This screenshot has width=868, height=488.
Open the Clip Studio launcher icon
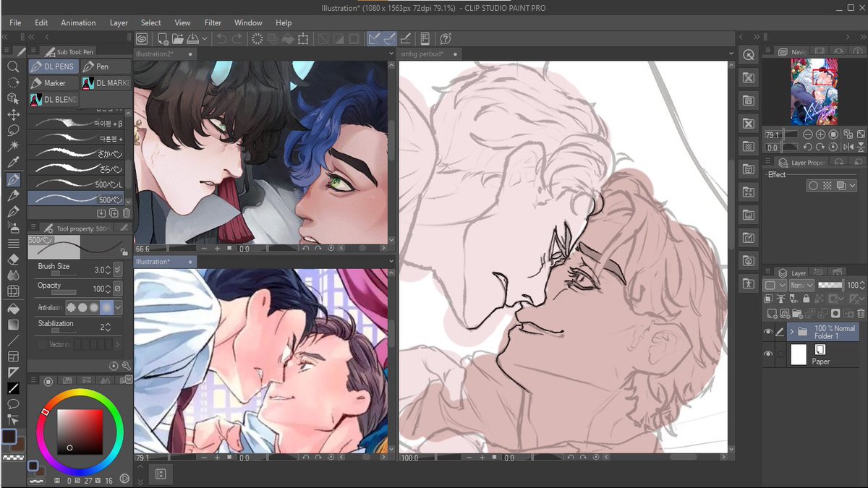tap(142, 39)
